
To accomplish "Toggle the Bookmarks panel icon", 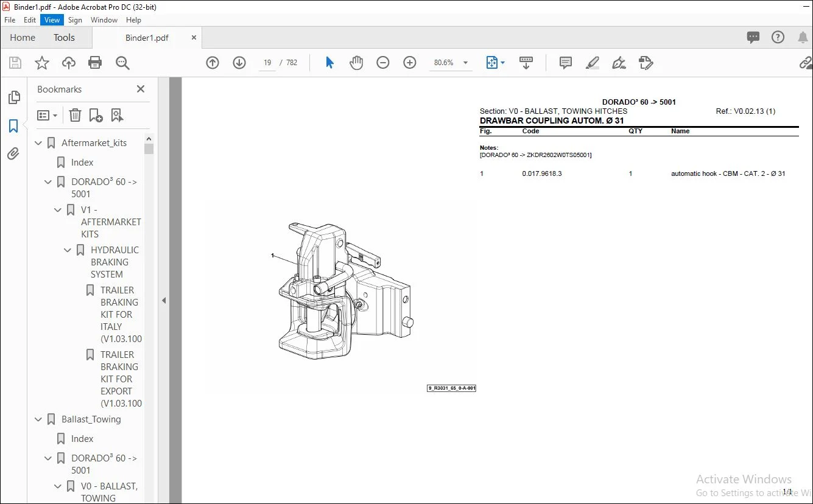I will click(x=13, y=126).
